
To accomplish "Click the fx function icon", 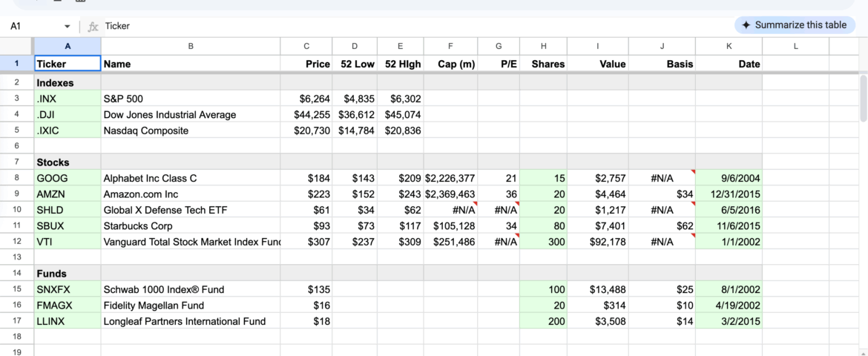I will (93, 26).
